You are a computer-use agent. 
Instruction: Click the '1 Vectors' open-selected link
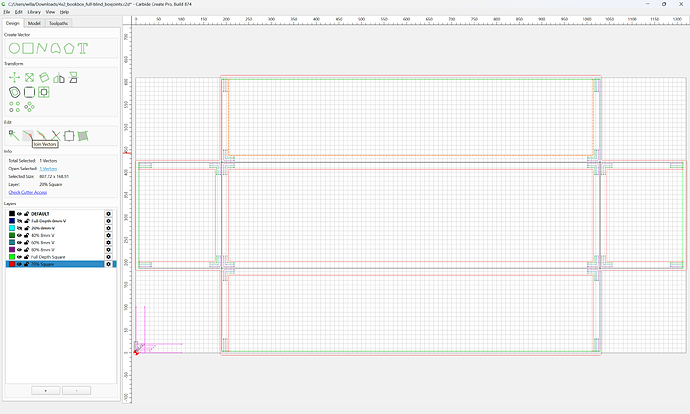coord(48,169)
